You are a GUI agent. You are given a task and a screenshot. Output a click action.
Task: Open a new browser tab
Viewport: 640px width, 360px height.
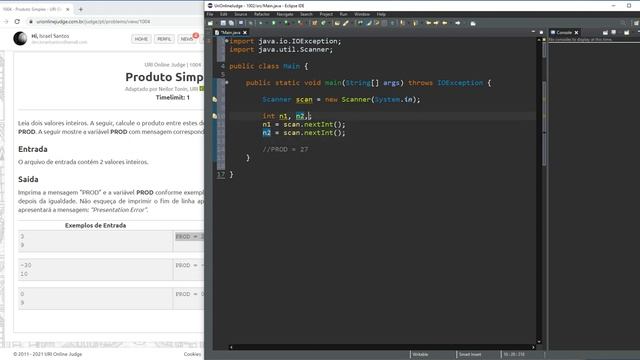(80, 9)
